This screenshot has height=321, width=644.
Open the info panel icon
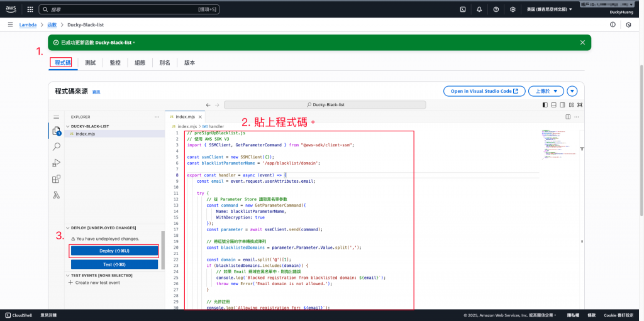pyautogui.click(x=613, y=24)
